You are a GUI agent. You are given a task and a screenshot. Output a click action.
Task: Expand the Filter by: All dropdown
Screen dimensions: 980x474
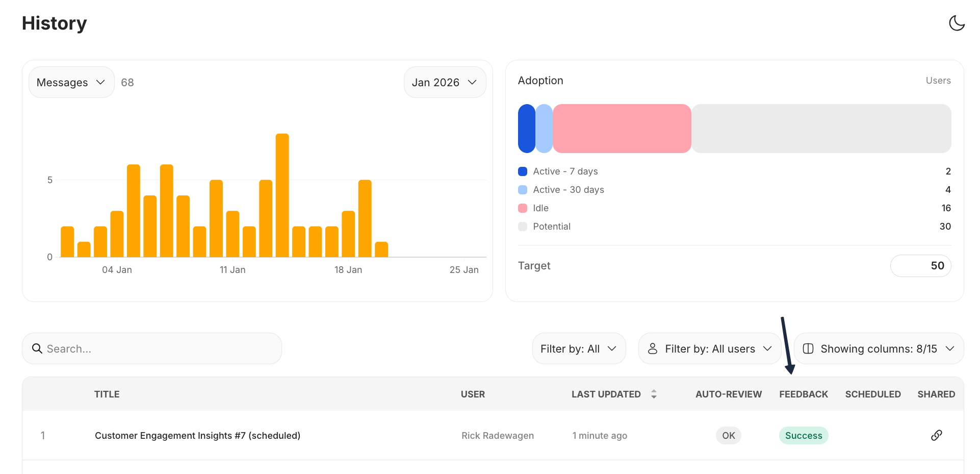(x=578, y=348)
